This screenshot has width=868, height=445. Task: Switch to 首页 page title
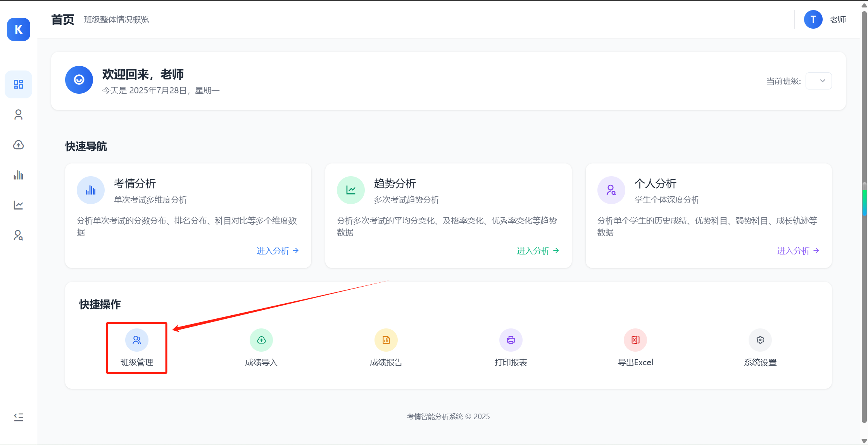point(62,19)
